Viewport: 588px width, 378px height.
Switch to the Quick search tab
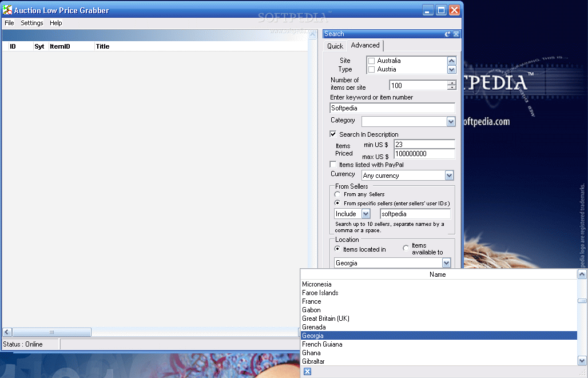point(335,46)
